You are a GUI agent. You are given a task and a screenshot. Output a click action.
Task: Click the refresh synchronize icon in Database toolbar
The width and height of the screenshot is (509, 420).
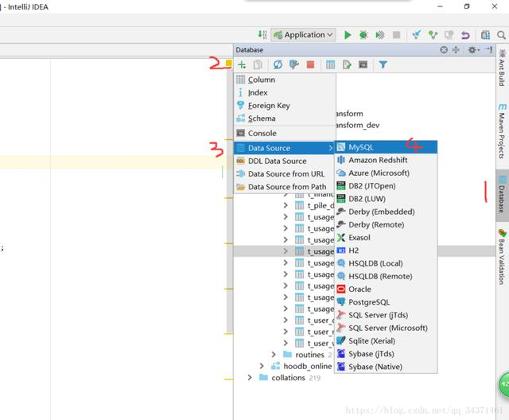point(278,64)
